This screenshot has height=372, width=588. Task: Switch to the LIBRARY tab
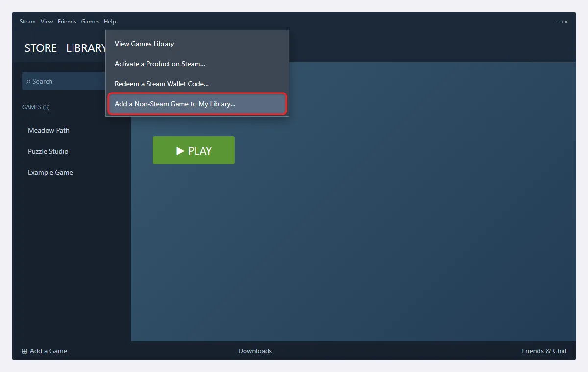tap(86, 48)
